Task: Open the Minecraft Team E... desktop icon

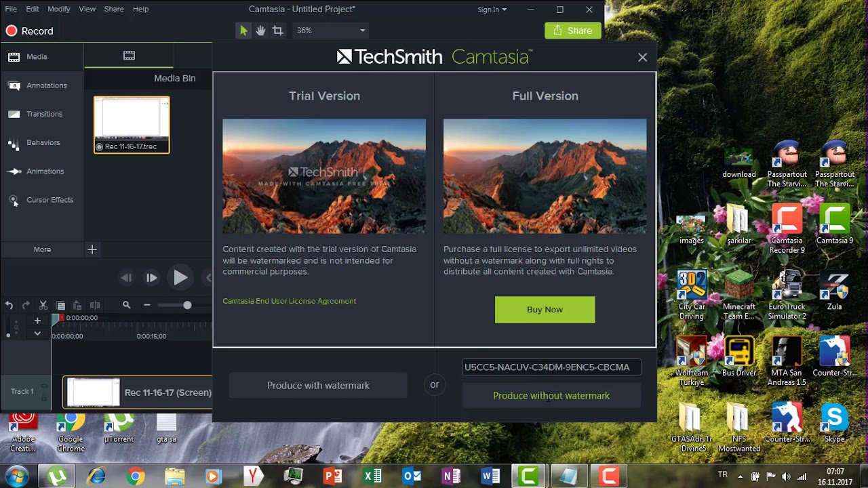Action: coord(738,295)
